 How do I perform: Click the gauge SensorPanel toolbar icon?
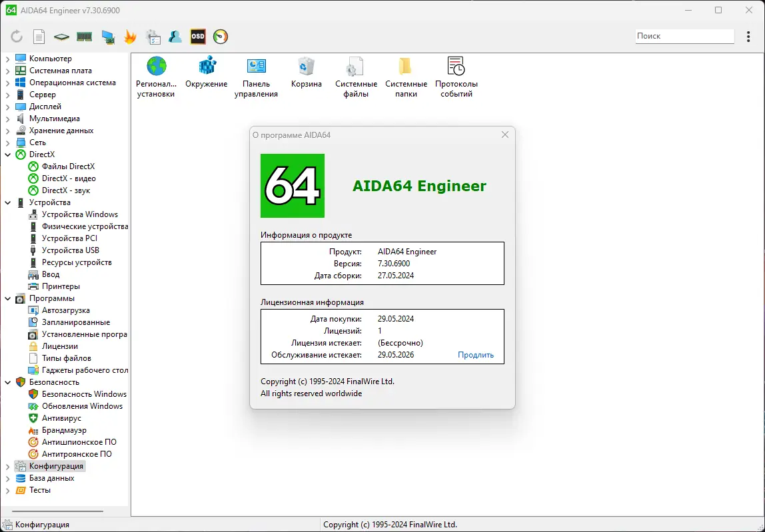coord(221,37)
